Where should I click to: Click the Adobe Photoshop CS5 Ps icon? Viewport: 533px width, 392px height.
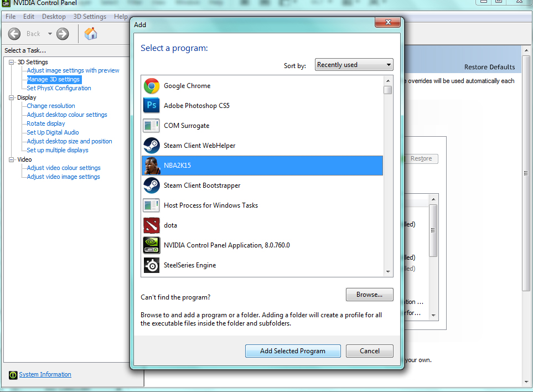(x=152, y=105)
